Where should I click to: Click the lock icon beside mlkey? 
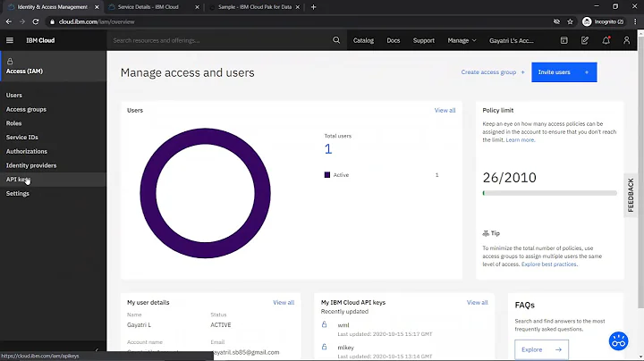point(324,347)
